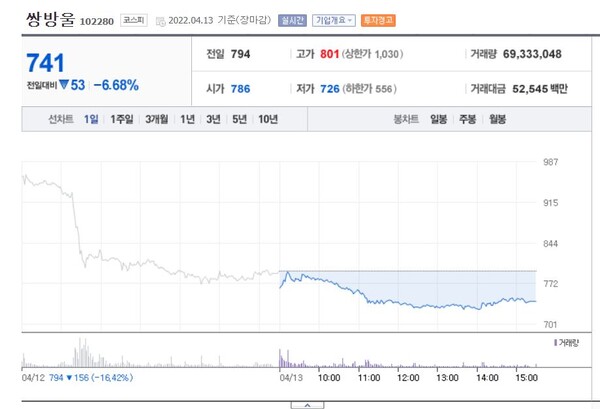Open the 일봉 candlestick chart
The width and height of the screenshot is (600, 409).
(439, 119)
